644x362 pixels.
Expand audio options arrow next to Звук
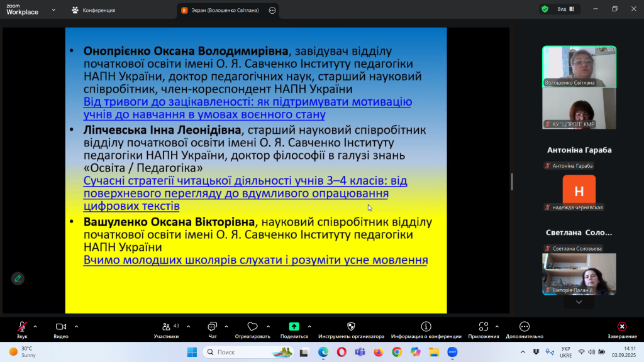point(35,326)
